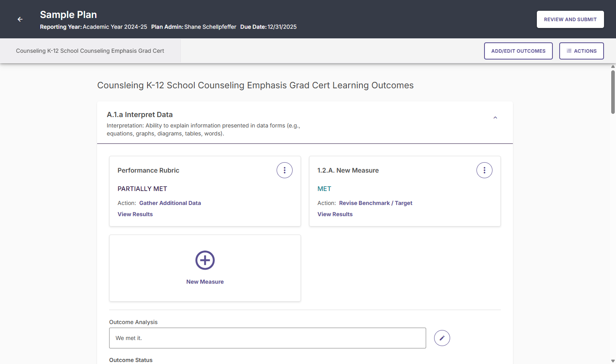Click the Outcome Analysis text field
This screenshot has height=364, width=616.
coord(267,338)
